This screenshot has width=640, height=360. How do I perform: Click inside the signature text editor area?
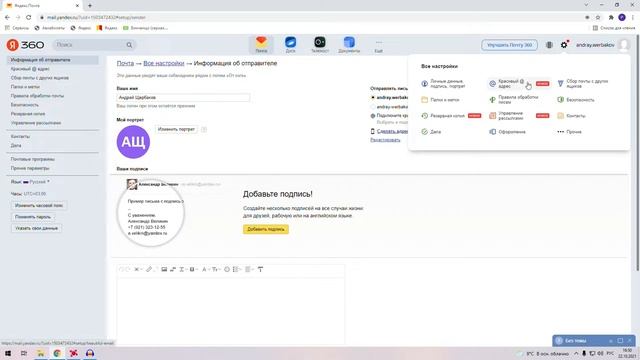[231, 310]
